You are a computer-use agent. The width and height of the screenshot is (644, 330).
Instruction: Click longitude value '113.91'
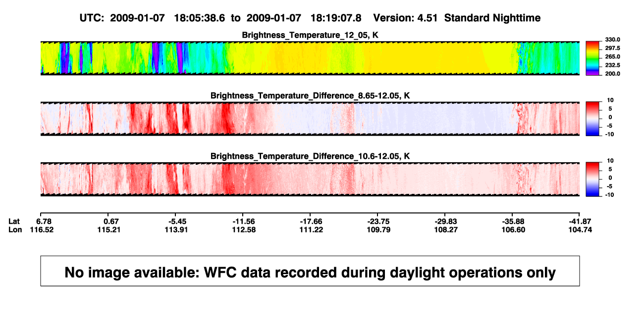coord(177,230)
